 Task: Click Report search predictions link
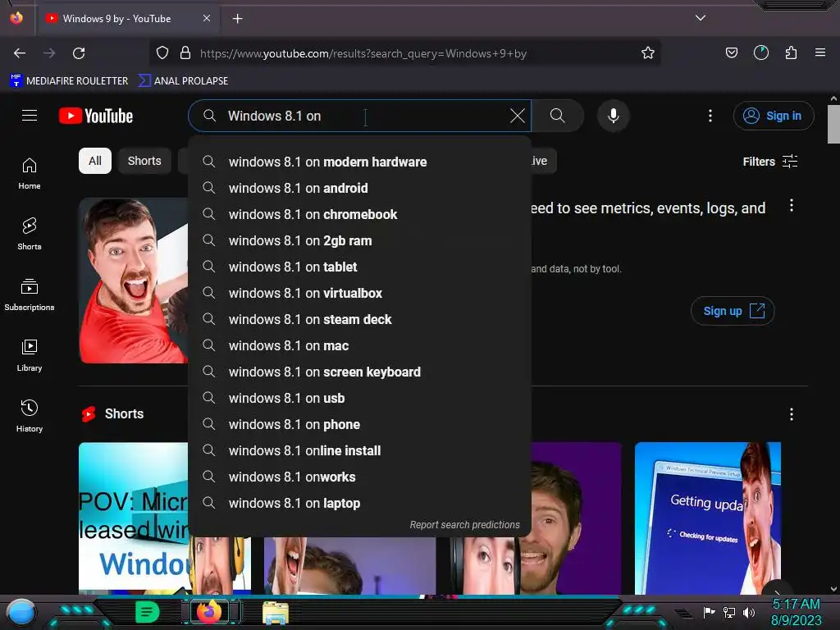[x=464, y=525]
